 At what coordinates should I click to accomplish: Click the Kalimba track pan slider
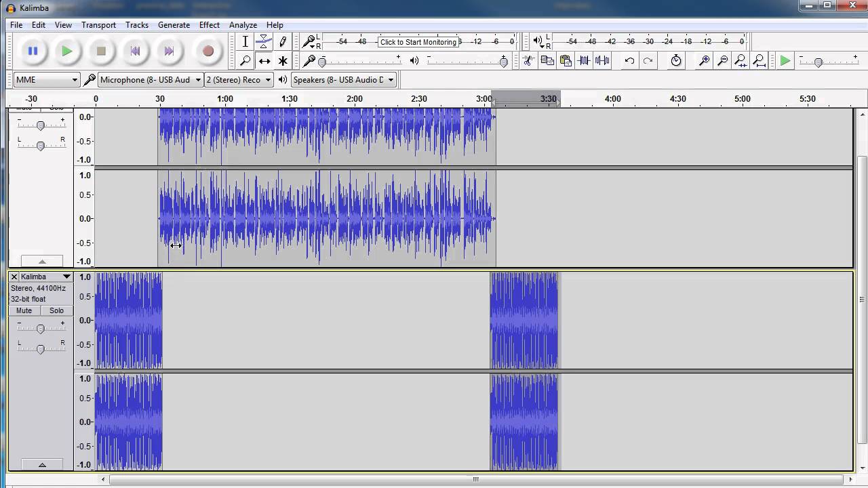41,349
